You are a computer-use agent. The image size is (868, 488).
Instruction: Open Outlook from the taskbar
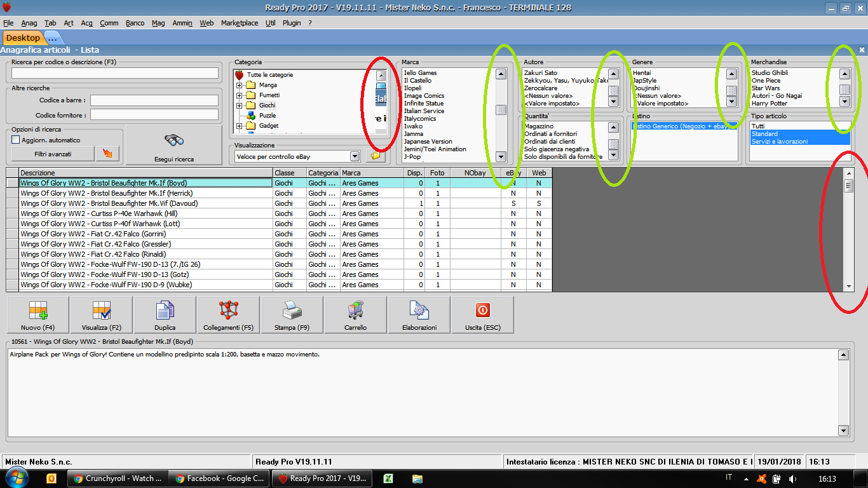(x=52, y=478)
